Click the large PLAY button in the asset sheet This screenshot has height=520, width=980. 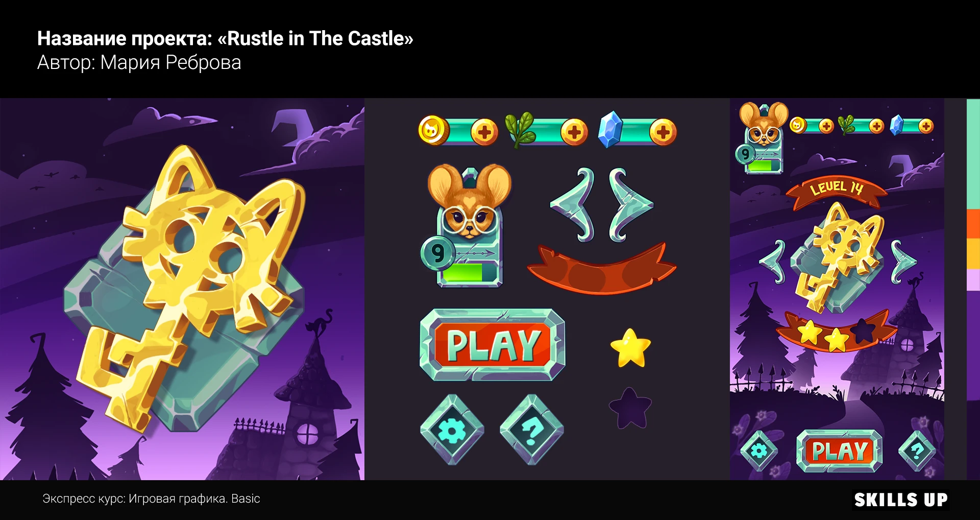tap(493, 345)
